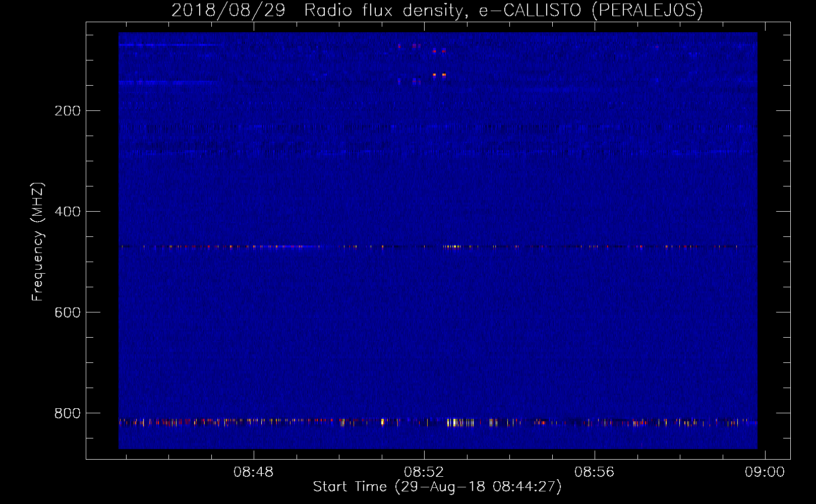
Task: Click the "Start Time (29-Aug-18 08:44:27)" label
Action: click(437, 487)
